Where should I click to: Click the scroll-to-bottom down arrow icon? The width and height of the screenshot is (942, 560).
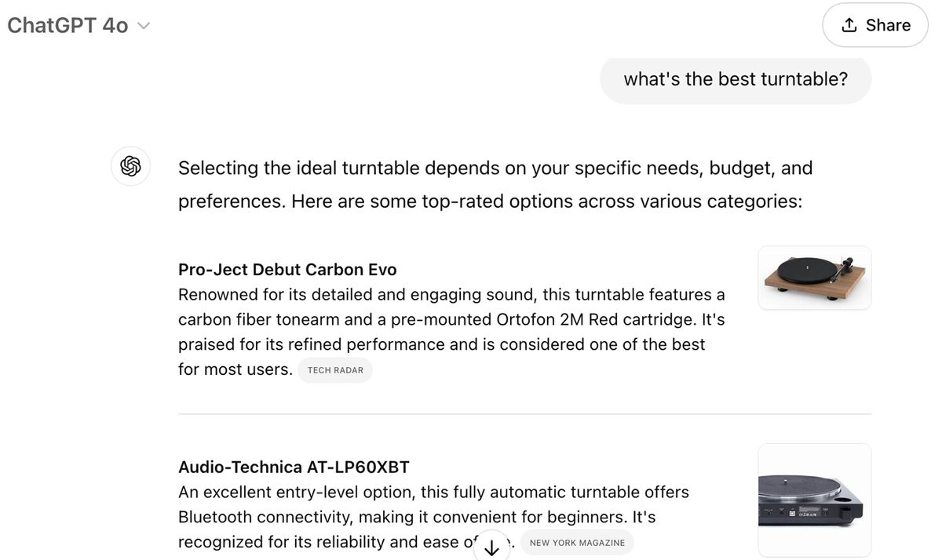click(491, 548)
